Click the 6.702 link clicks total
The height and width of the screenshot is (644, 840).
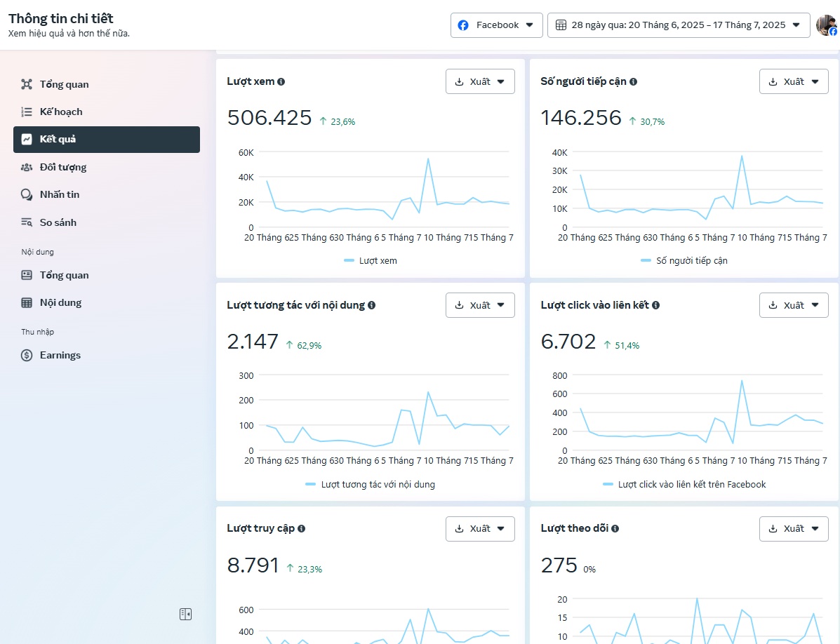[x=568, y=342]
